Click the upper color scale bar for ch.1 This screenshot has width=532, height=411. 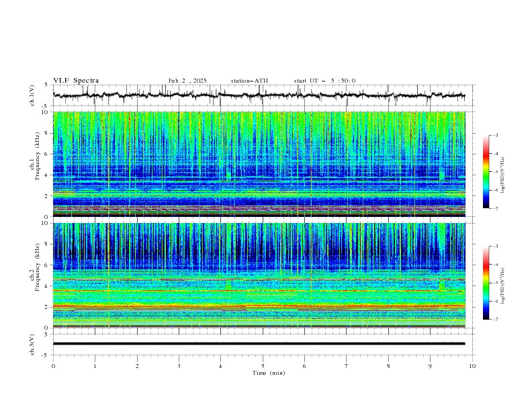[x=486, y=172]
